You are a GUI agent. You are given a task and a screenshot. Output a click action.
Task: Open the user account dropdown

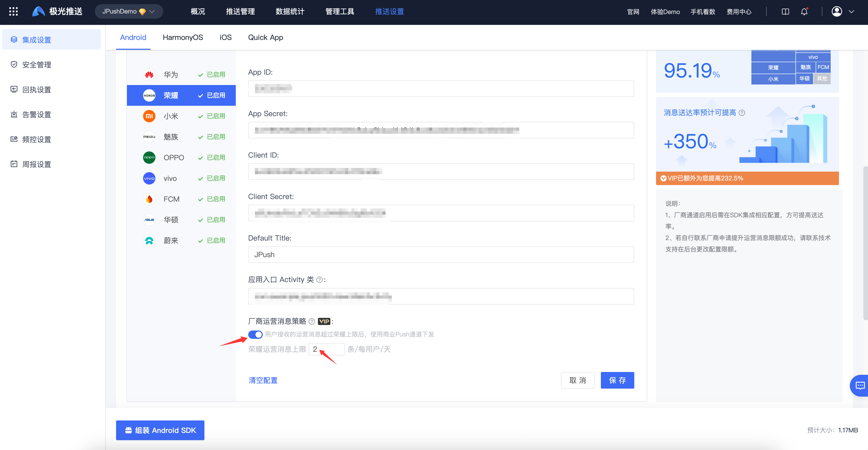(x=842, y=11)
